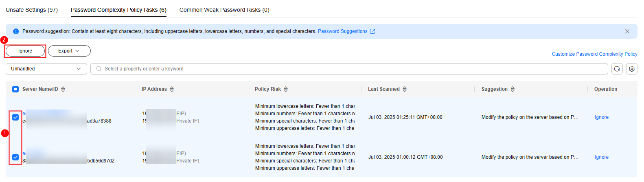Uncheck the second server row checkbox
Screen dimensions: 644x182
click(x=15, y=157)
